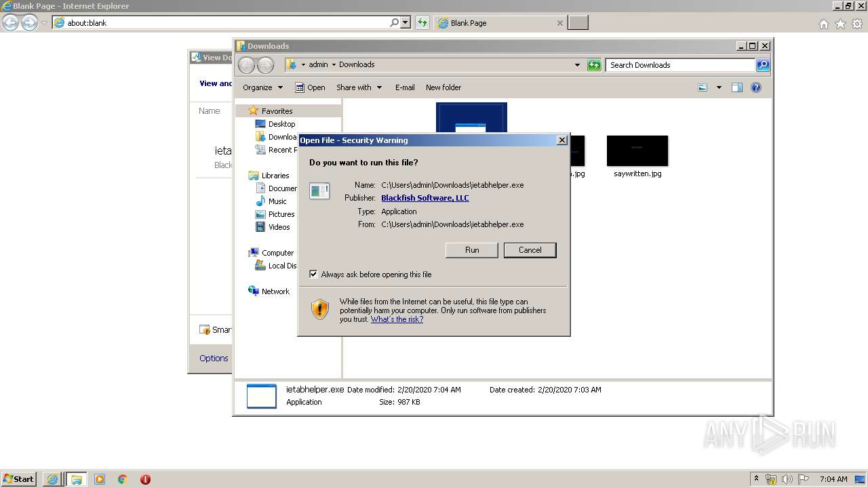Image resolution: width=868 pixels, height=488 pixels.
Task: Cancel the Open File security warning
Action: pos(530,250)
